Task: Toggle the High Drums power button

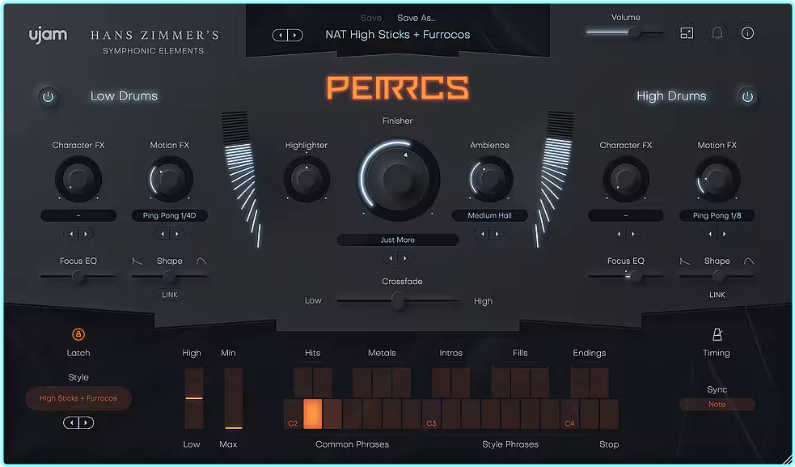Action: point(747,96)
